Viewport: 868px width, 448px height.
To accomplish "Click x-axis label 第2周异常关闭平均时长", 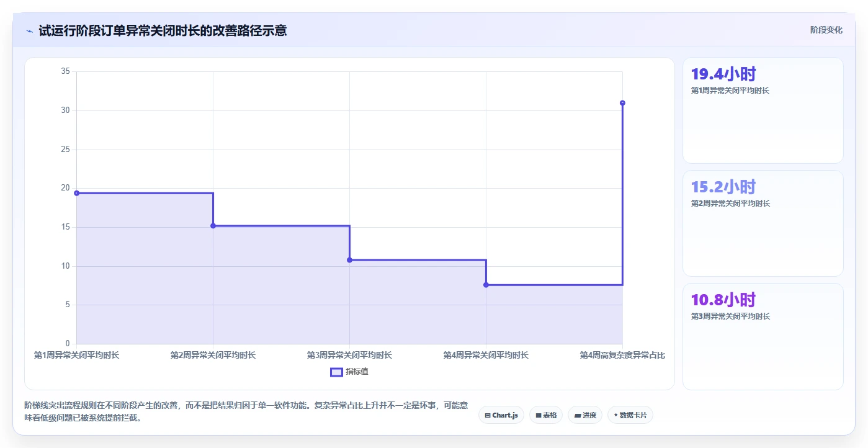I will [x=213, y=356].
